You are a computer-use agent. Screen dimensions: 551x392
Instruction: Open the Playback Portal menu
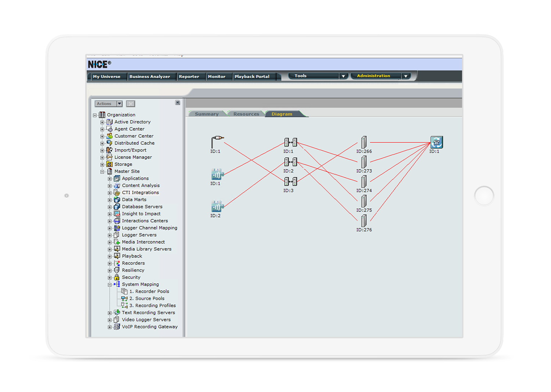(x=252, y=76)
